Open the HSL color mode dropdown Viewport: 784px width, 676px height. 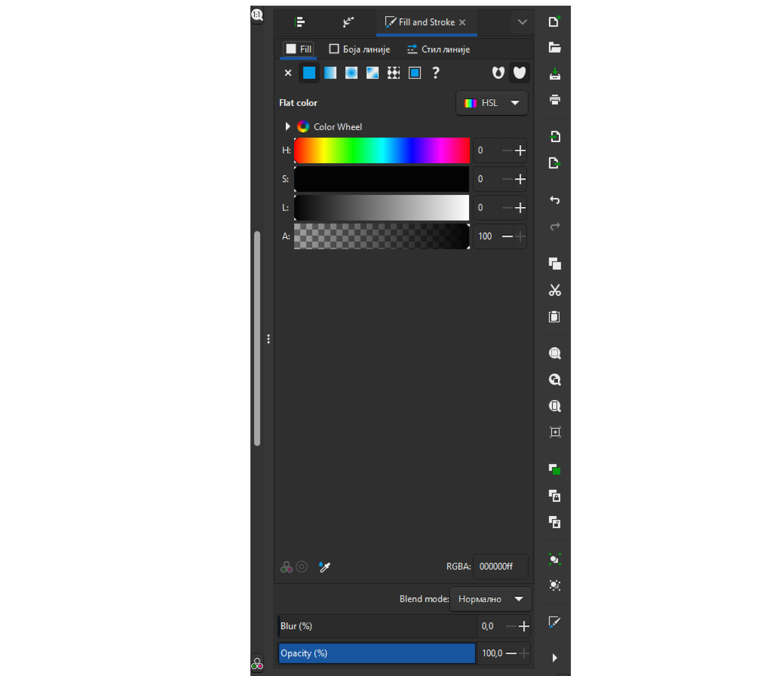[492, 103]
